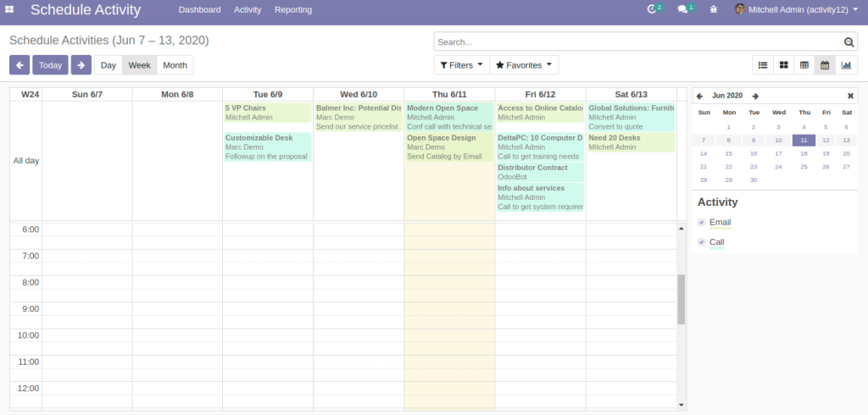Viewport: 868px width, 415px height.
Task: Click the search magnifier icon
Action: tap(849, 42)
